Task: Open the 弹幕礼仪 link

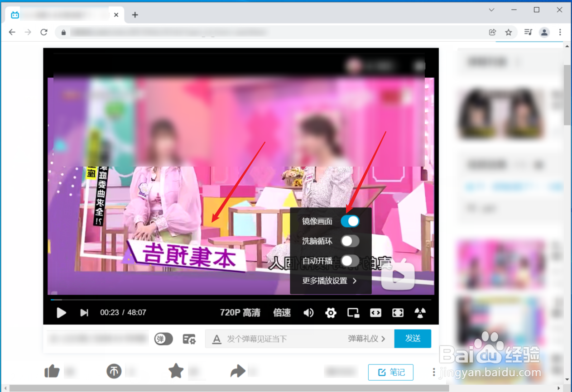Action: (366, 339)
